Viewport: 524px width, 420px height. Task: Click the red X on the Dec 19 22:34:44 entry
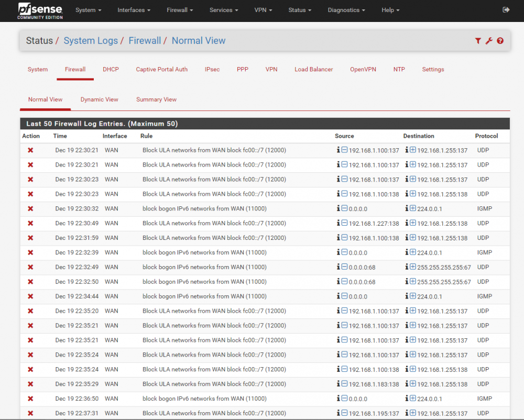click(30, 296)
